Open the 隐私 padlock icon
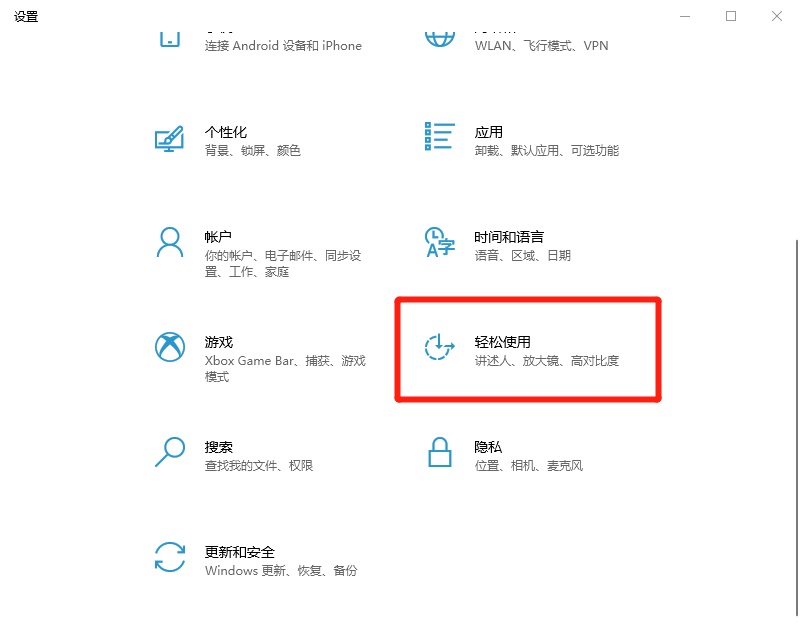The image size is (800, 632). (439, 452)
